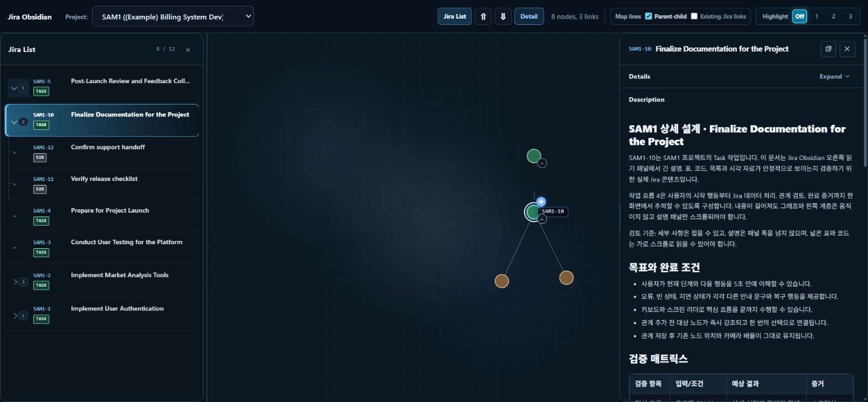The width and height of the screenshot is (868, 402).
Task: Click the 8 nodes, 3 links counter
Action: click(575, 16)
